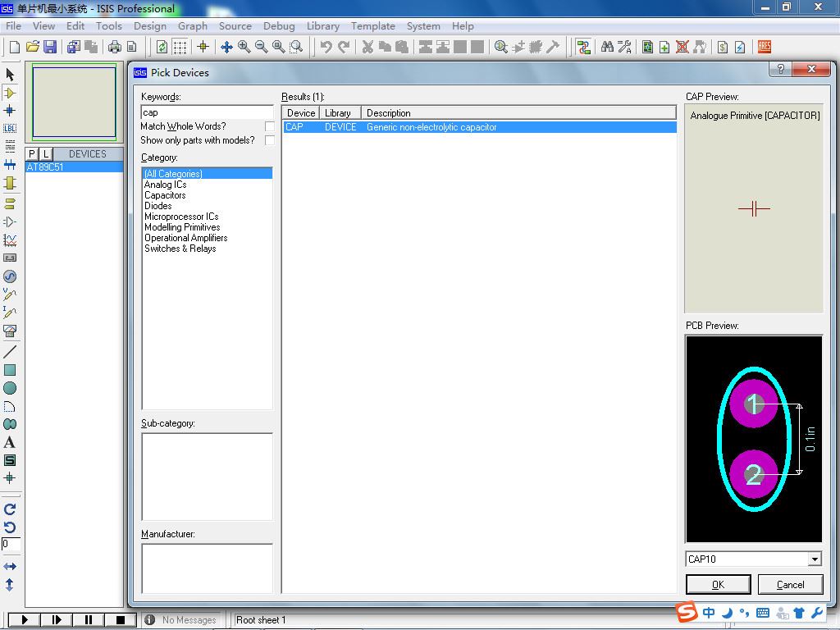Select the Modelling Primitives category
Image resolution: width=840 pixels, height=630 pixels.
pos(182,227)
